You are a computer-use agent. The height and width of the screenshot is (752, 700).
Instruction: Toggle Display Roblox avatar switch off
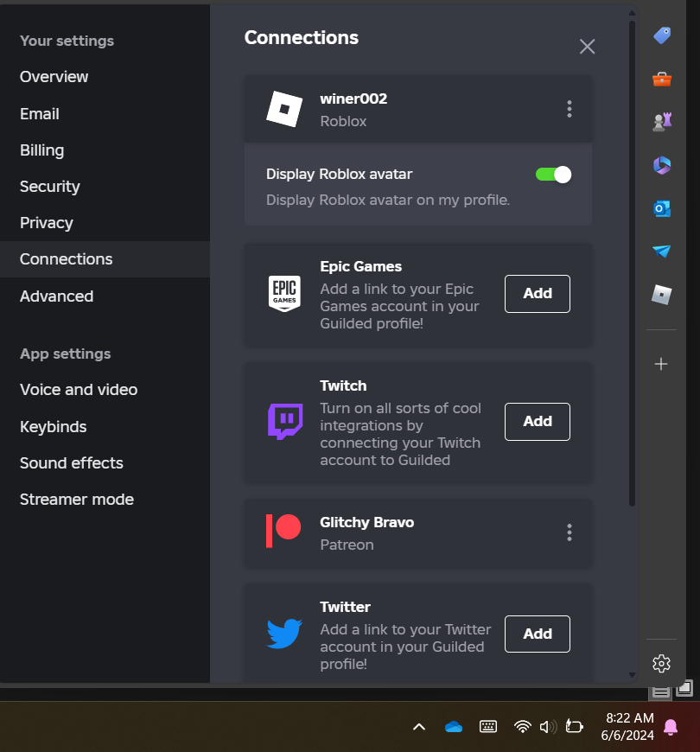(553, 175)
